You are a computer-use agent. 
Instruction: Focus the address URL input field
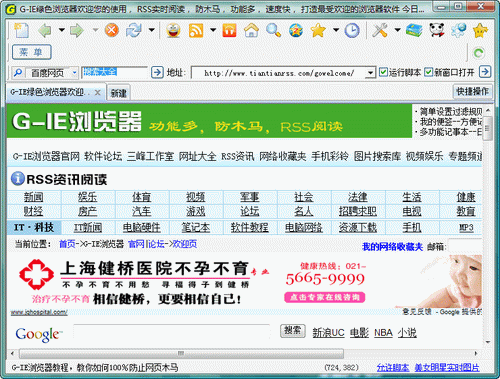click(279, 72)
